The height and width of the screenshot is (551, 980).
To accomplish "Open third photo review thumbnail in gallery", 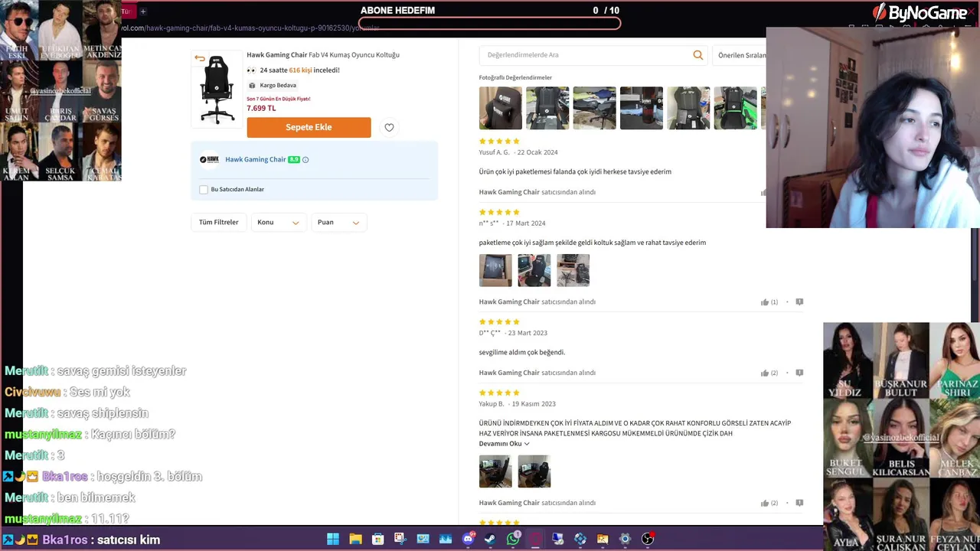I will click(594, 108).
